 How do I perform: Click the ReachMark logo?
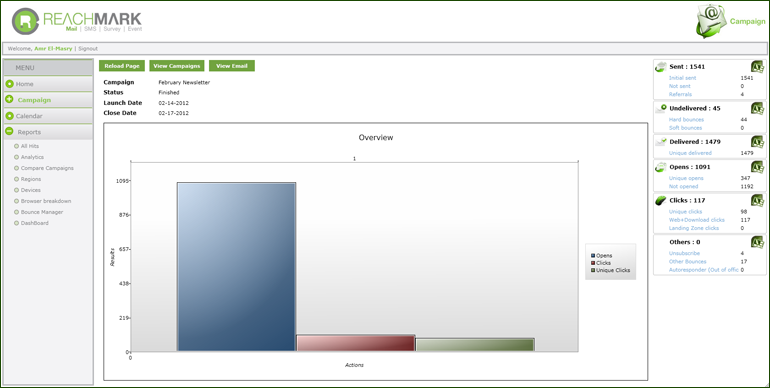pyautogui.click(x=77, y=21)
